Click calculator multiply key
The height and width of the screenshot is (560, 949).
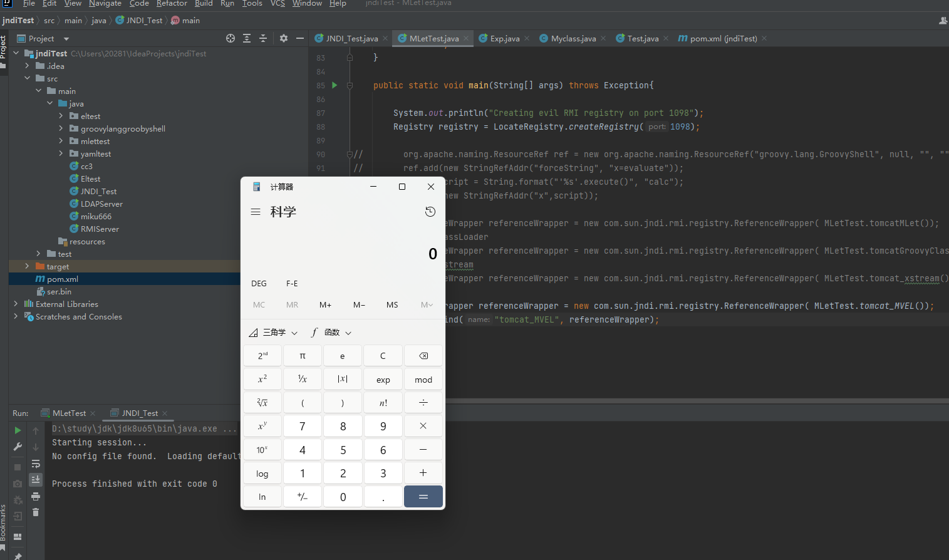click(423, 426)
